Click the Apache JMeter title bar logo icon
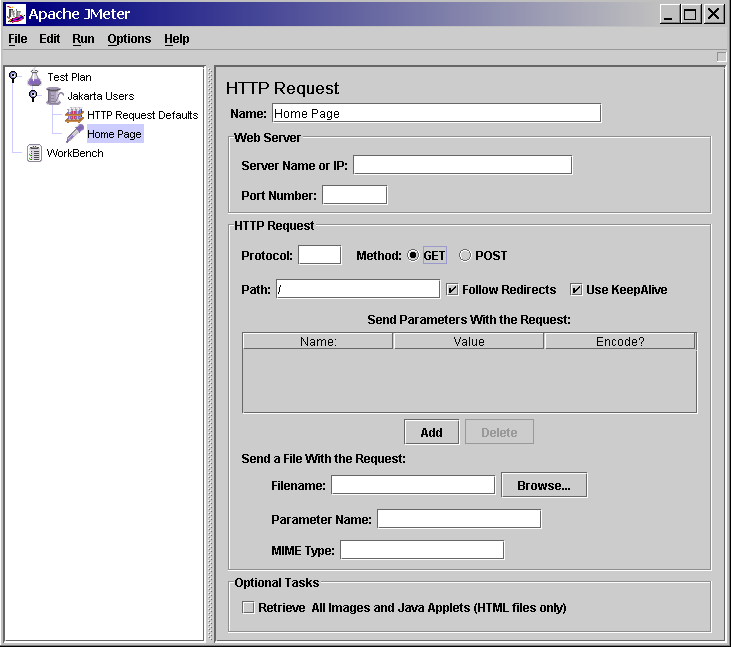Screen dimensions: 731x647 pyautogui.click(x=15, y=14)
